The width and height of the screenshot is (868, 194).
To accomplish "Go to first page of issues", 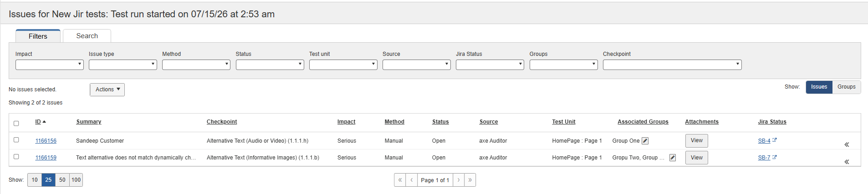I will 400,180.
